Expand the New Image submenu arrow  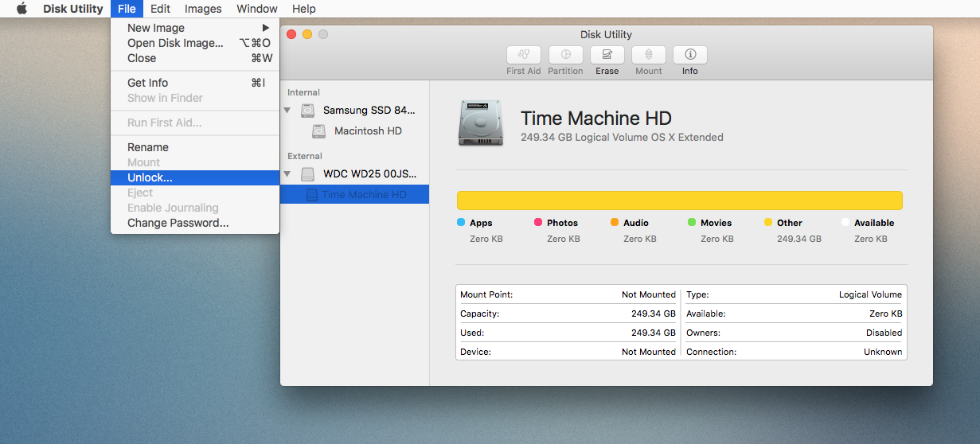tap(266, 28)
